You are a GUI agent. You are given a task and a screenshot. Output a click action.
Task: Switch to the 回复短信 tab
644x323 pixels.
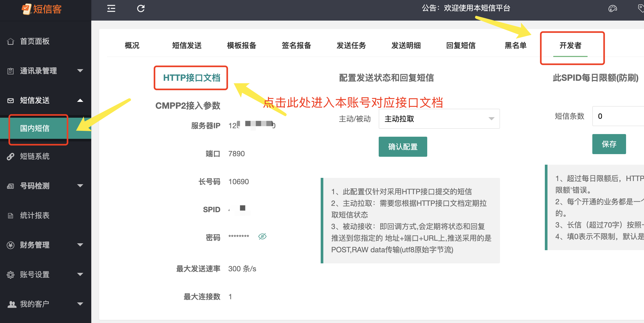(461, 45)
